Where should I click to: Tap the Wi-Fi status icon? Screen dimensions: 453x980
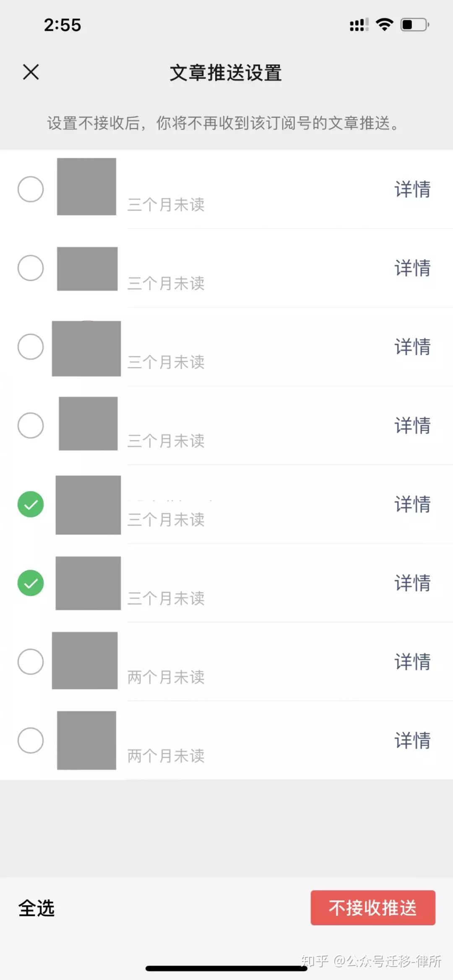point(384,25)
